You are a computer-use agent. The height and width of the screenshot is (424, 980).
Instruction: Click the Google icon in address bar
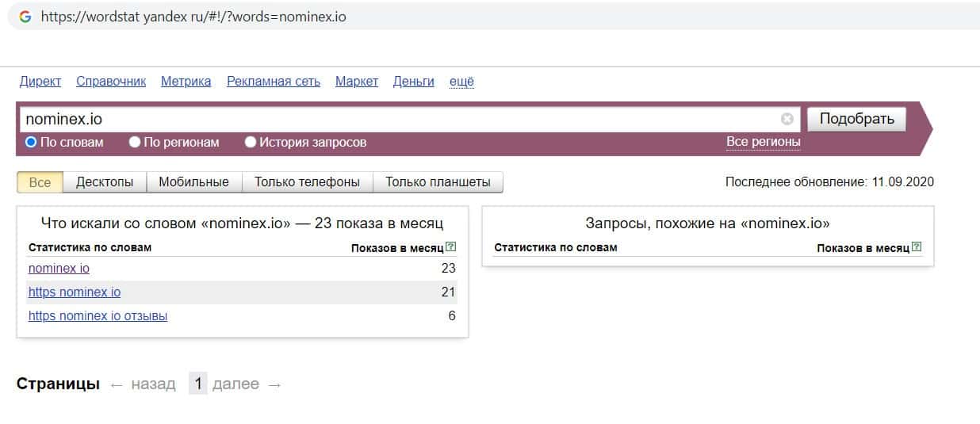[25, 17]
